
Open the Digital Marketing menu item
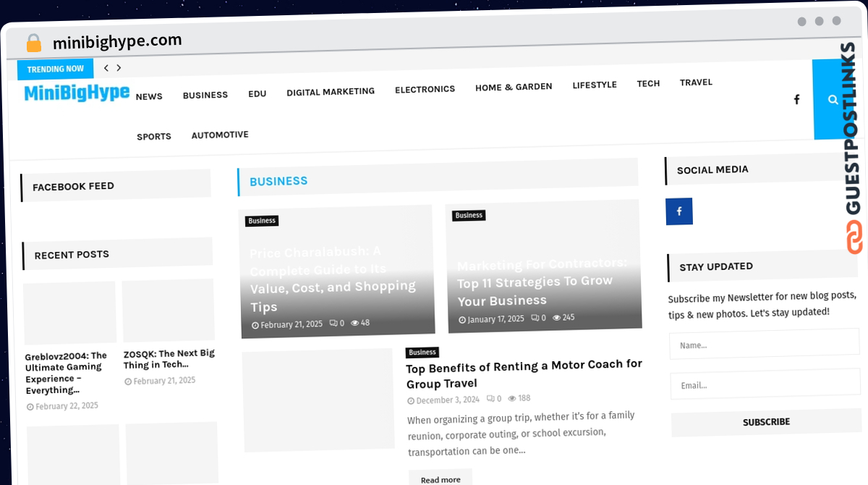coord(331,92)
